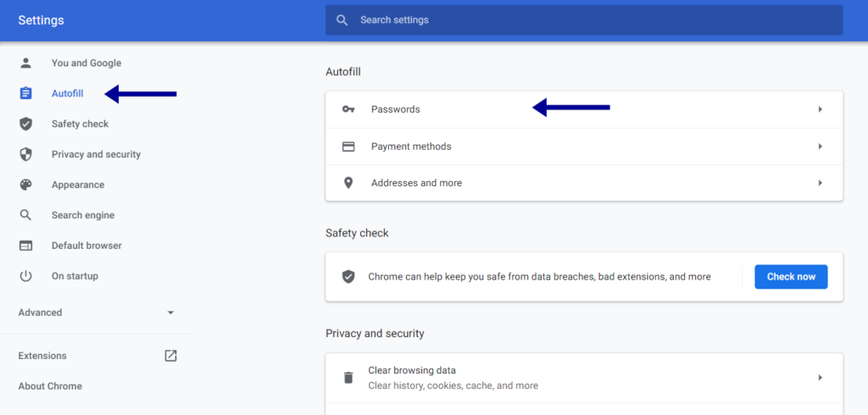Click the Settings title text

click(x=41, y=20)
